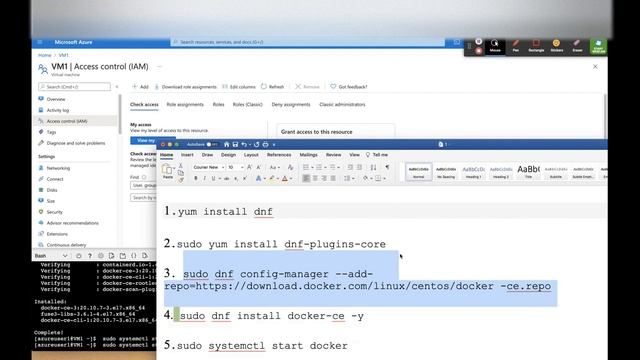640x360 pixels.
Task: Click the Text Effects blue A
Action: point(258,178)
